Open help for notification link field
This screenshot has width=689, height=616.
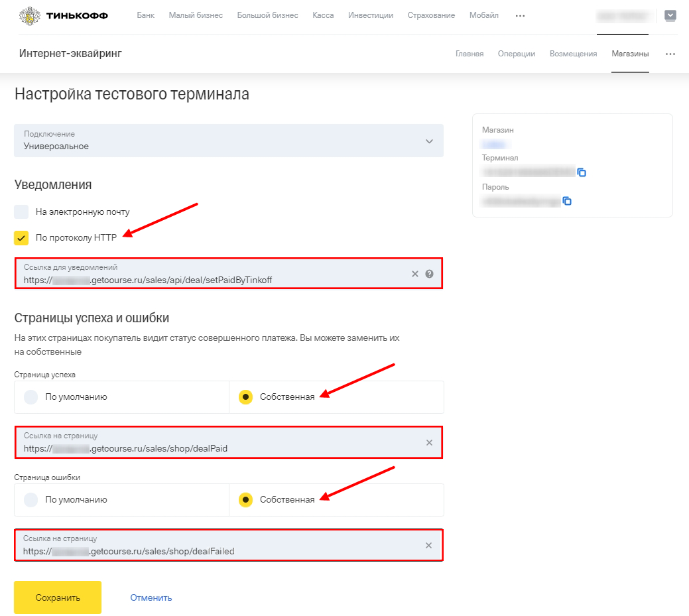click(x=429, y=274)
